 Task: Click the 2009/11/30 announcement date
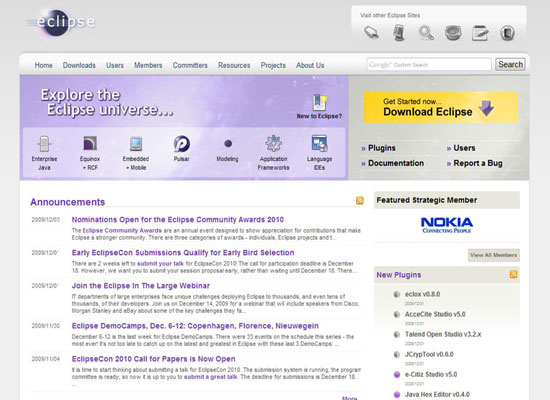pyautogui.click(x=46, y=326)
